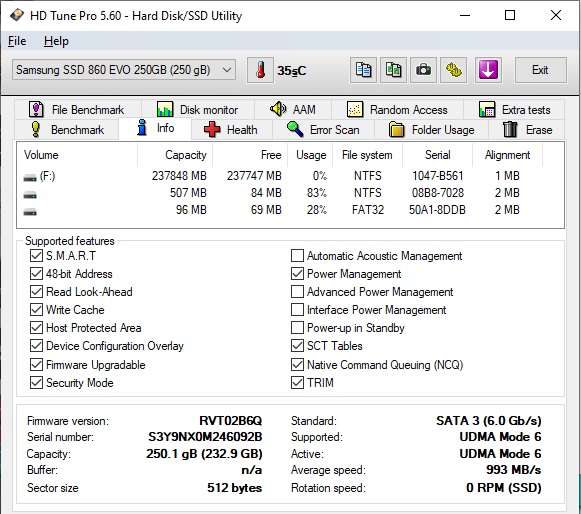The image size is (581, 514).
Task: Sort by the Volume column header
Action: 77,155
